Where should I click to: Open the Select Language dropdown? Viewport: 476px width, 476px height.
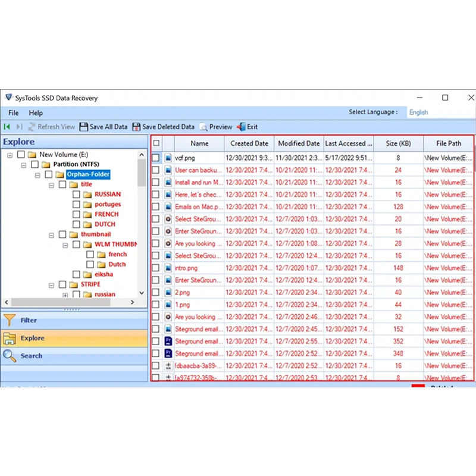tap(441, 112)
